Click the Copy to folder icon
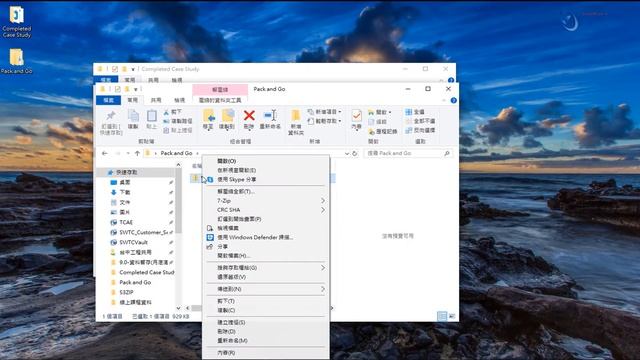 click(227, 119)
